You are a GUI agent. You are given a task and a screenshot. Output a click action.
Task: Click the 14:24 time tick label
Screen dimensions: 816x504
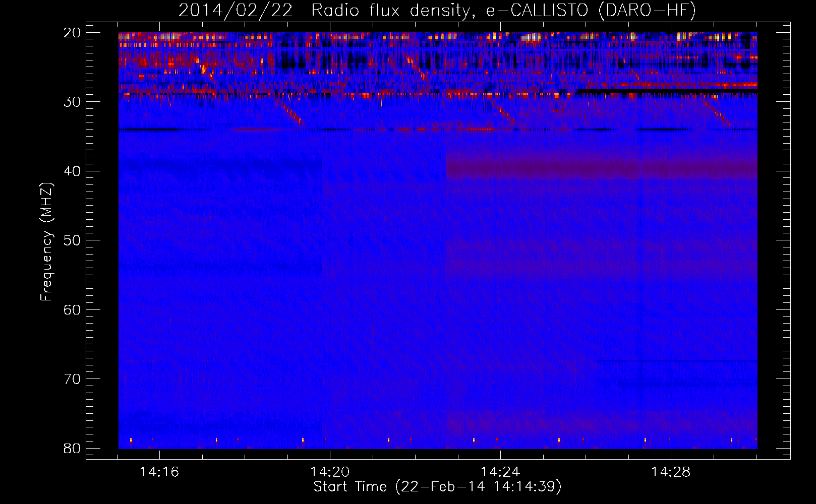[x=500, y=472]
